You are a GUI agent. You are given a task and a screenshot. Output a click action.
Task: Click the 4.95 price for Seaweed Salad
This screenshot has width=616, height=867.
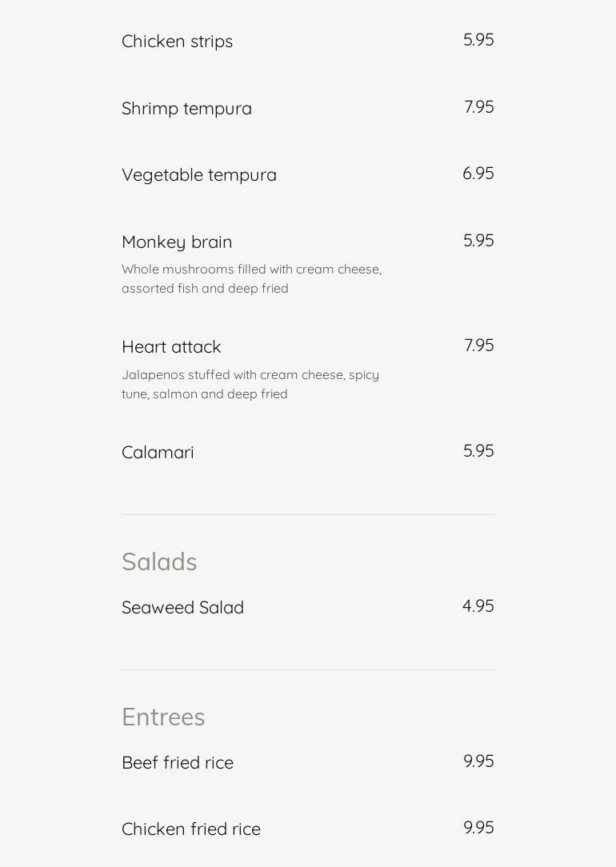[478, 605]
